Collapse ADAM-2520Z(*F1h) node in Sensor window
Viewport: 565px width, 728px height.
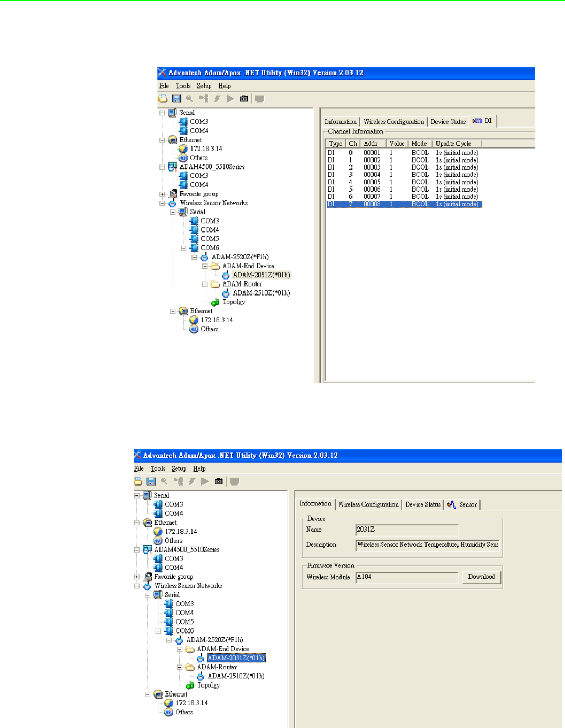point(169,640)
